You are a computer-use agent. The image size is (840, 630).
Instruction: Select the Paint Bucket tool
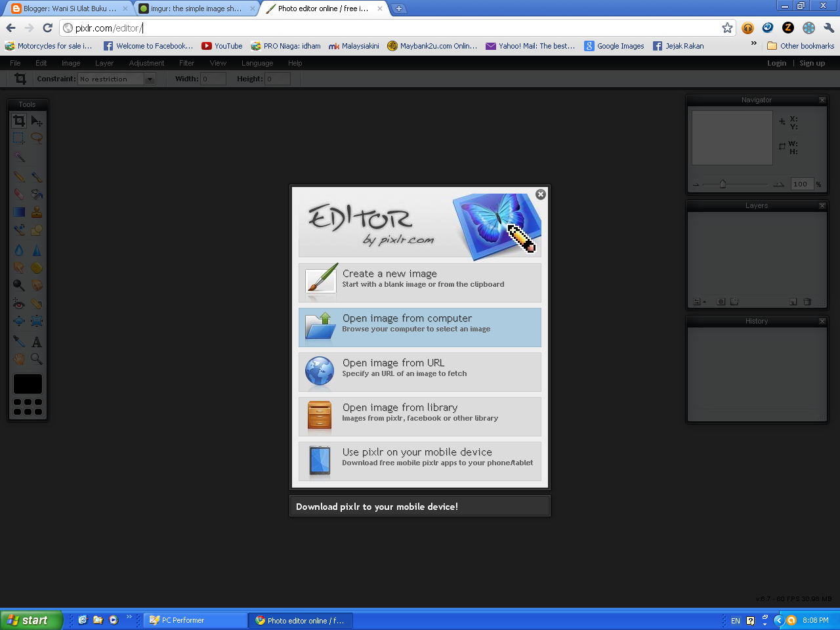click(37, 194)
